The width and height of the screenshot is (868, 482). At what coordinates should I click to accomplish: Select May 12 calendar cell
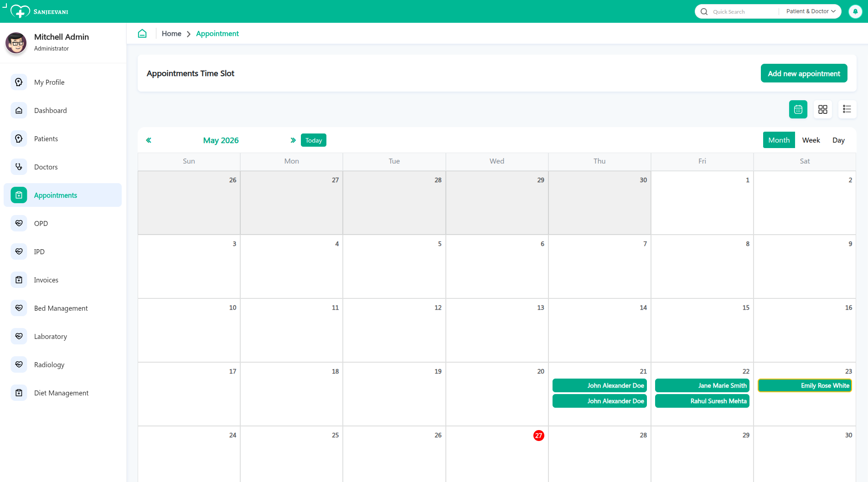pos(394,330)
